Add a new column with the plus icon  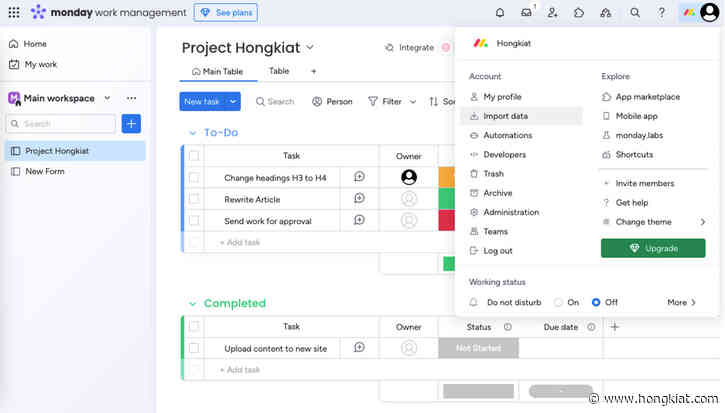coord(614,327)
